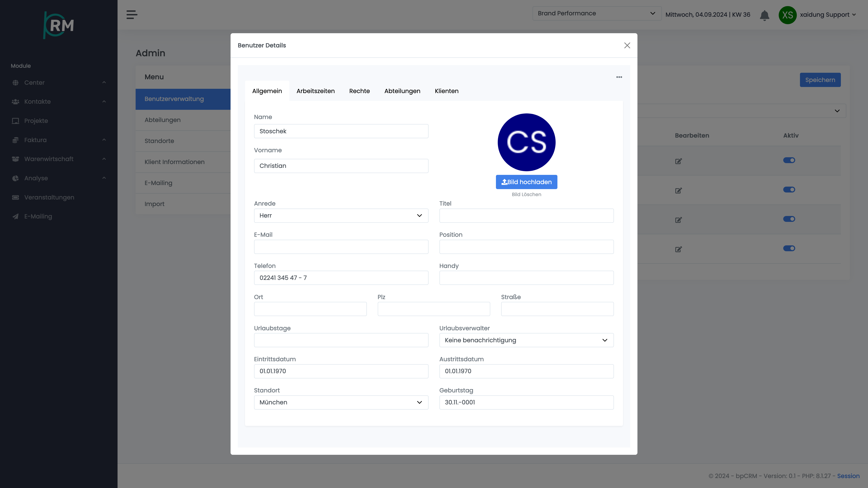Select E-Mailing in Admin menu

pyautogui.click(x=183, y=183)
